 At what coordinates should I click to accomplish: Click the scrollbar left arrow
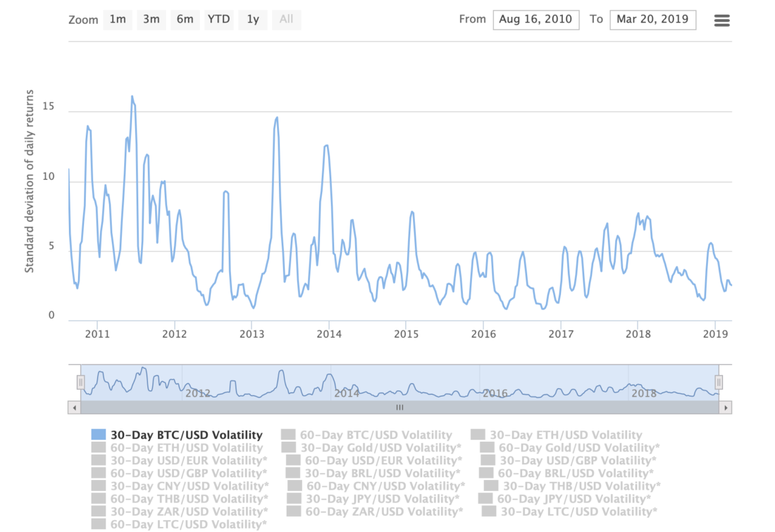(74, 407)
